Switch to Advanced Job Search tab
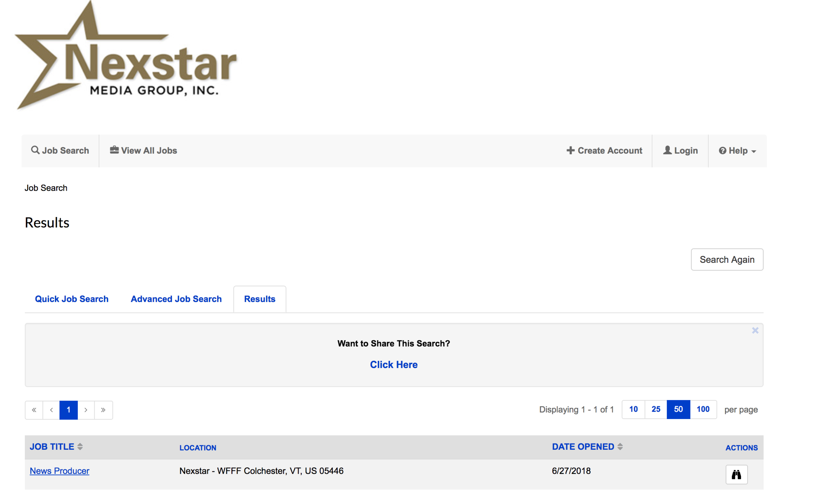Viewport: 827px width, 504px height. [x=176, y=299]
